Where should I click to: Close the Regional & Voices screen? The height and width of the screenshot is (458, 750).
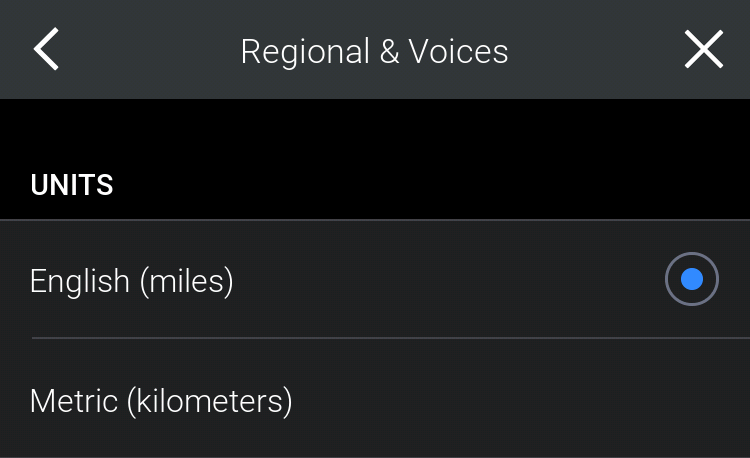coord(703,50)
